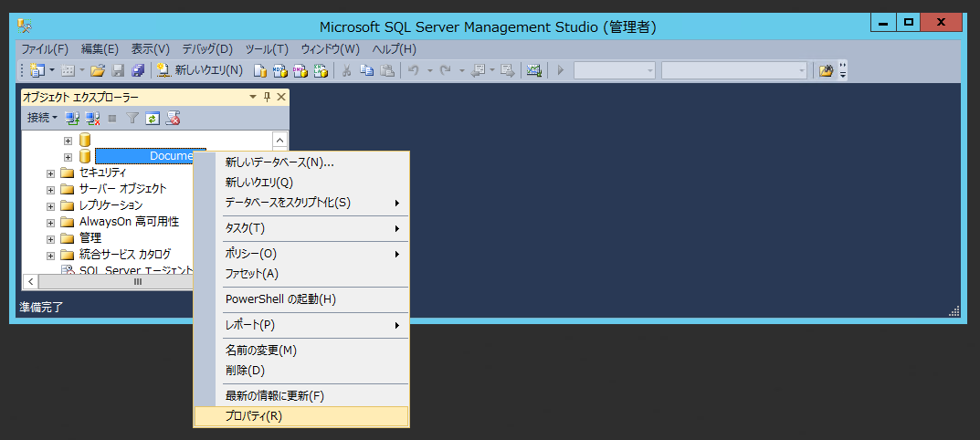
Task: Open the ポリシー(O) submenu
Action: coord(301,254)
